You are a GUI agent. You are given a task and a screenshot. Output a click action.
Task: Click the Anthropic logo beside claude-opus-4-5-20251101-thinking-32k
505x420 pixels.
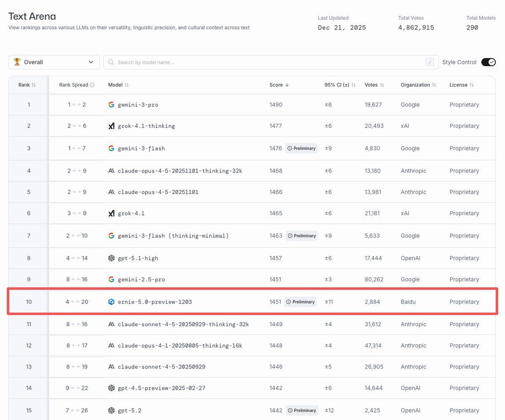click(x=111, y=171)
